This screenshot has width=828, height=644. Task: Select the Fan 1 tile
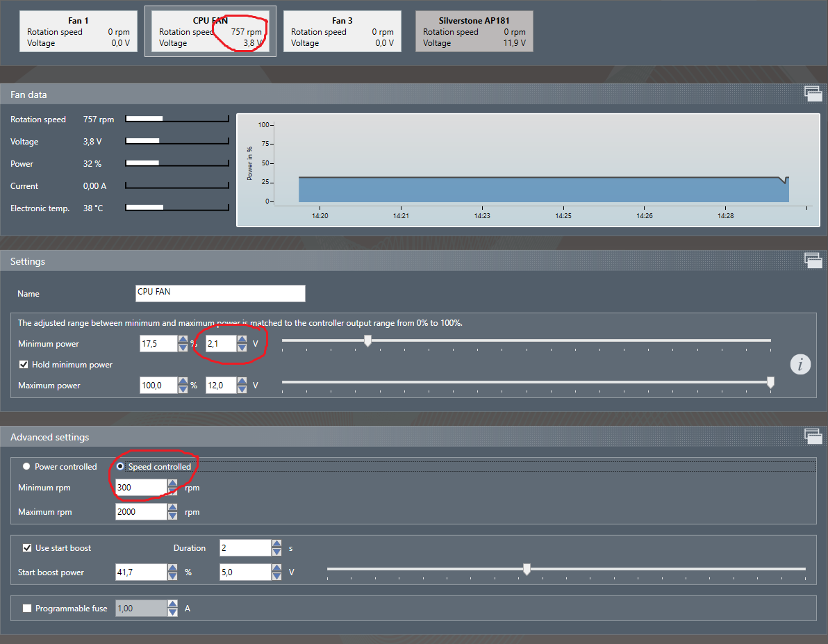pyautogui.click(x=78, y=32)
